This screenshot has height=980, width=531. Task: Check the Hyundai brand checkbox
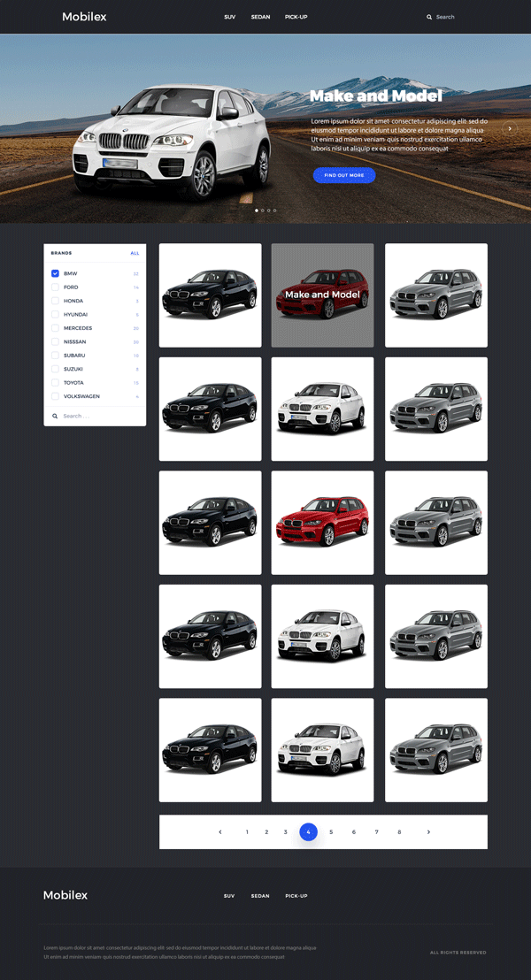(x=55, y=314)
